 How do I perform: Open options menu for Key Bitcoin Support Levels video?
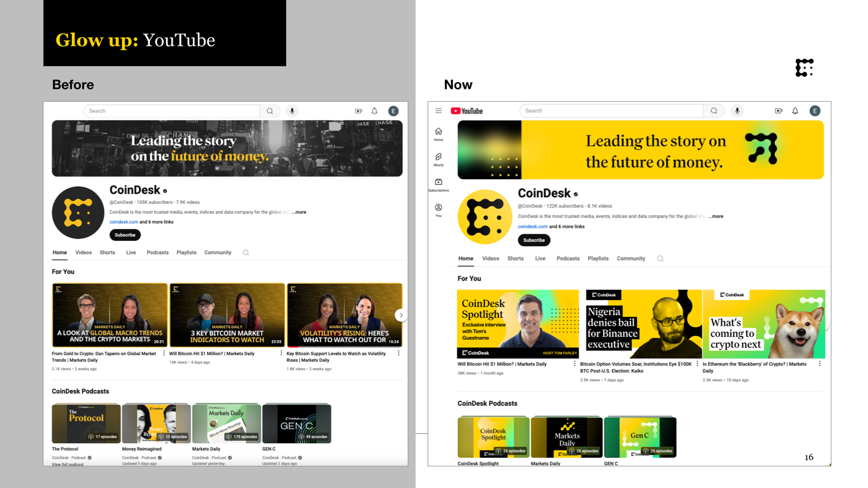coord(399,353)
